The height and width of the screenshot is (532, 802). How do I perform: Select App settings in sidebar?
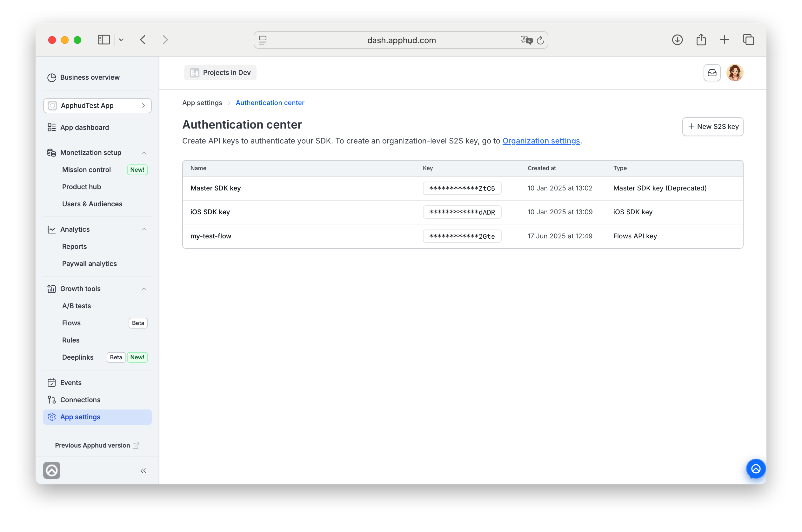coord(97,417)
